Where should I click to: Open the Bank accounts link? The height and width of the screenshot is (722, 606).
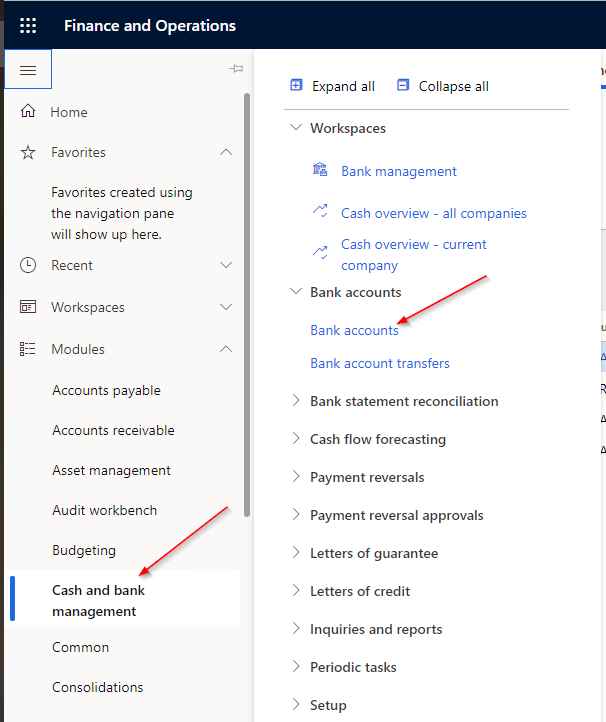click(x=354, y=330)
